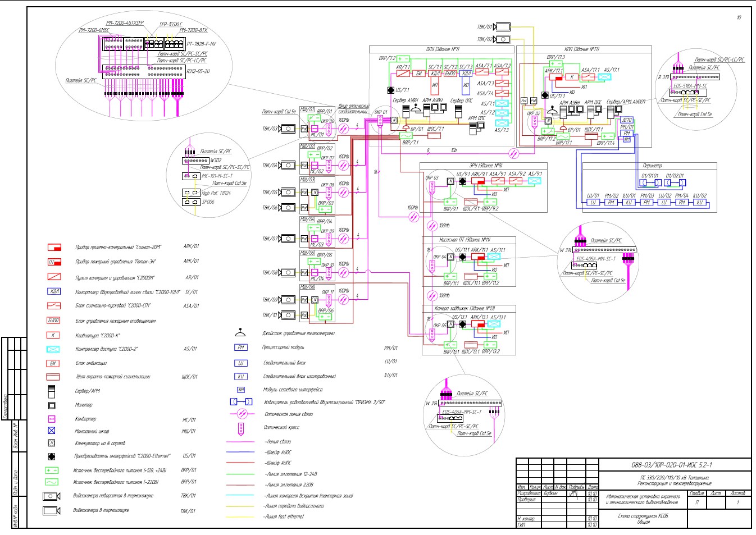The width and height of the screenshot is (756, 535).
Task: Select the Периметр block title
Action: 652,166
